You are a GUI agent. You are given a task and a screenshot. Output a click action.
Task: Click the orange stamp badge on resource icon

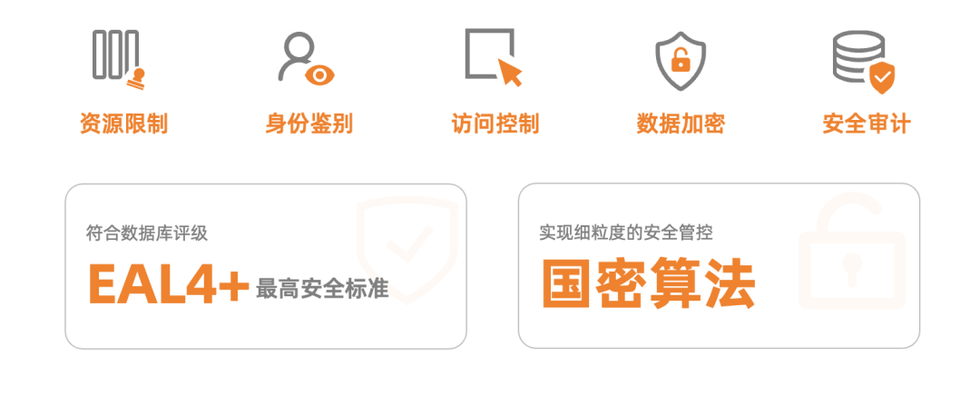coord(135,79)
